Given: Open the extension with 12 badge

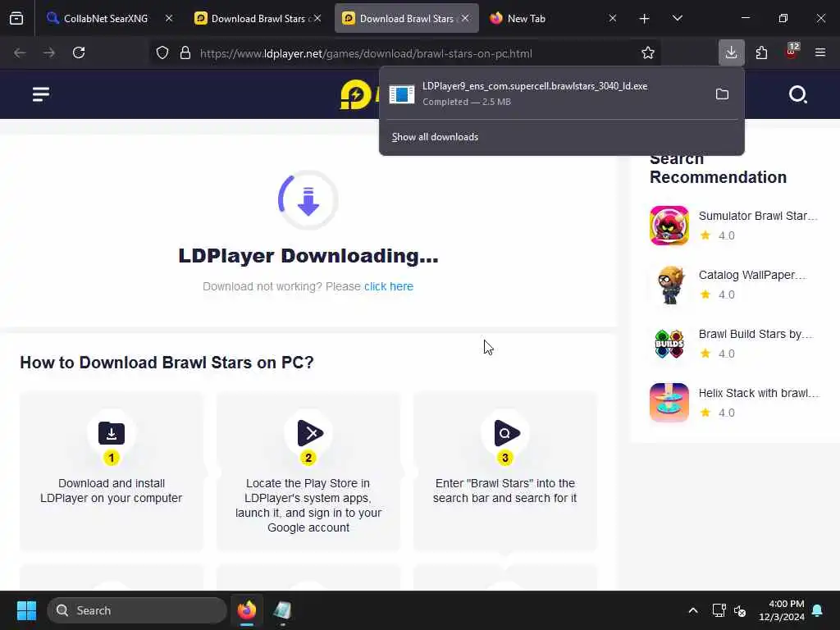Looking at the screenshot, I should click(792, 52).
